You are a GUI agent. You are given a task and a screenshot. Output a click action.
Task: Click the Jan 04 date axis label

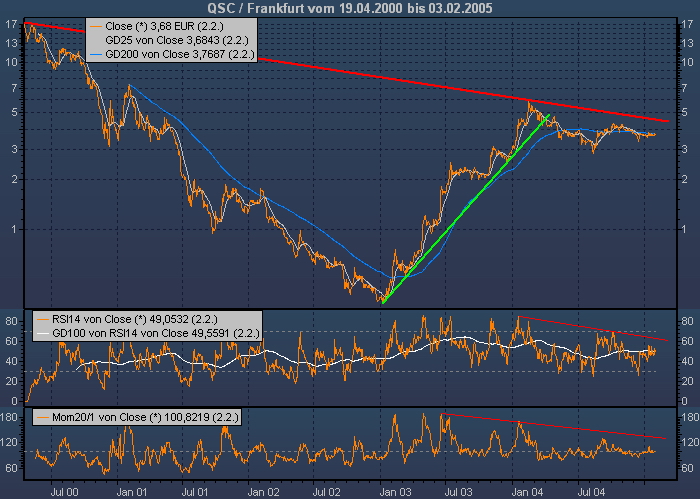coord(527,492)
